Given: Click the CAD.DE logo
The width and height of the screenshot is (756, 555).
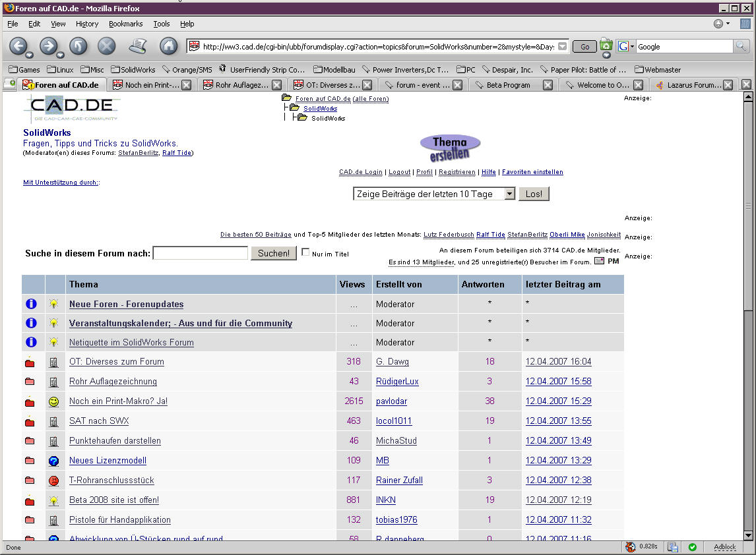Looking at the screenshot, I should 73,109.
